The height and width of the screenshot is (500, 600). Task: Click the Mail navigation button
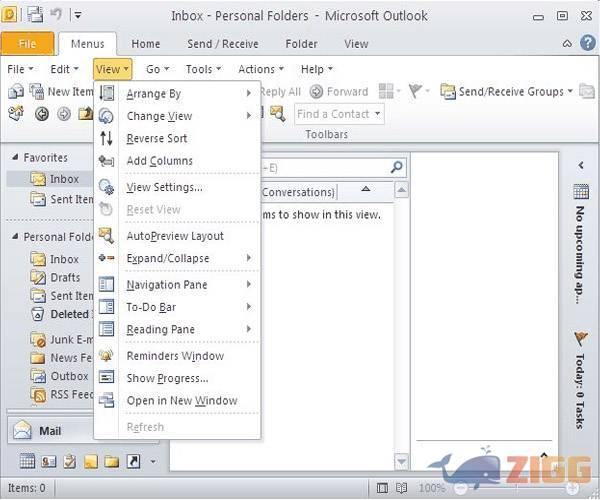50,431
